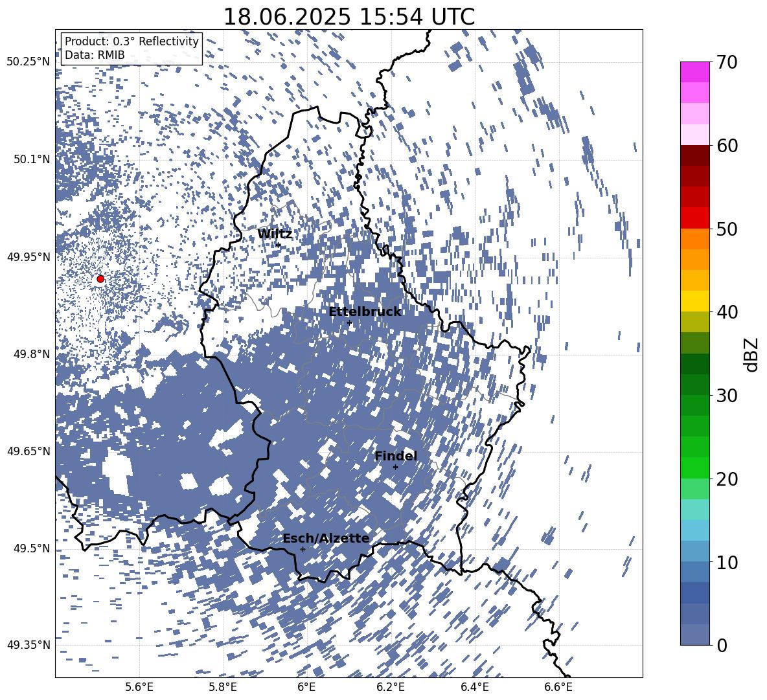767x700 pixels.
Task: Click the 6.4°E longitude label
Action: point(474,687)
